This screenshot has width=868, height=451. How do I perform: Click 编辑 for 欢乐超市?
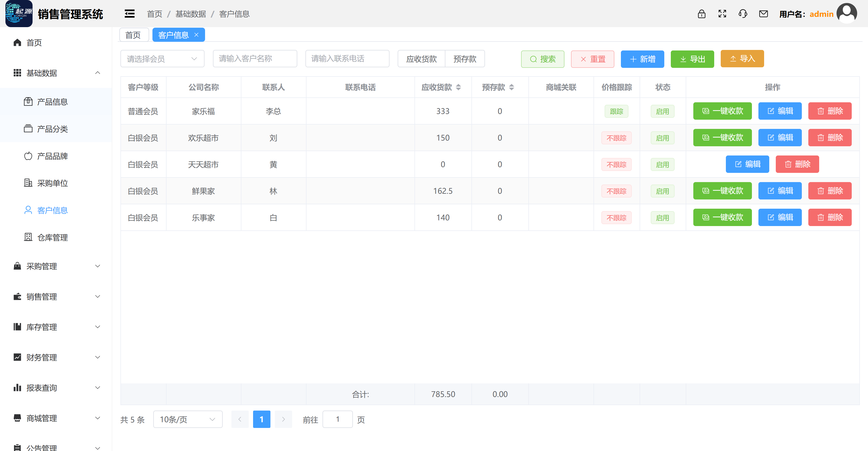780,138
